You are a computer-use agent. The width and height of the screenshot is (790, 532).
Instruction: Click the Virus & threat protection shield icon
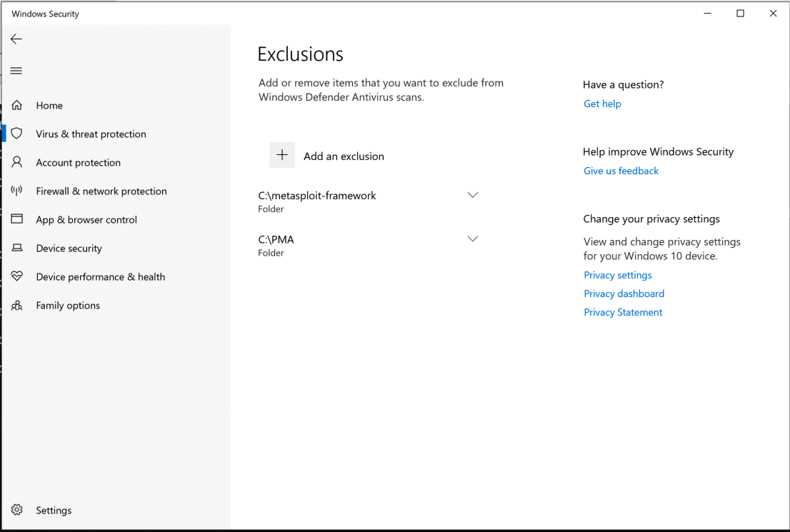tap(17, 134)
